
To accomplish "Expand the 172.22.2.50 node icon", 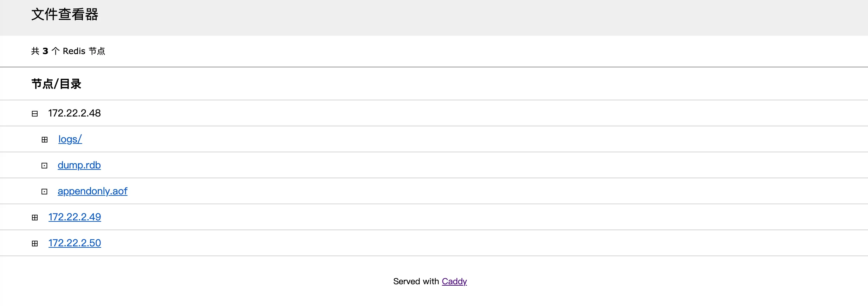I will 35,244.
